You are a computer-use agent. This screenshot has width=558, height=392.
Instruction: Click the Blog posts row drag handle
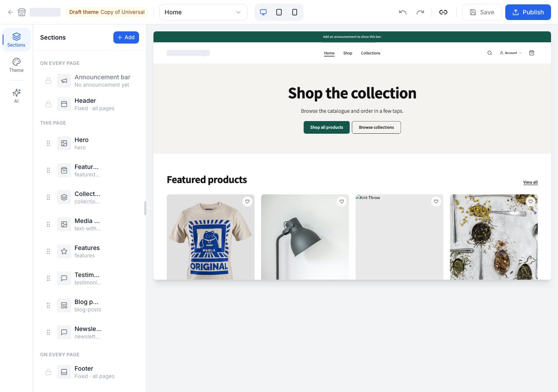[x=48, y=305]
